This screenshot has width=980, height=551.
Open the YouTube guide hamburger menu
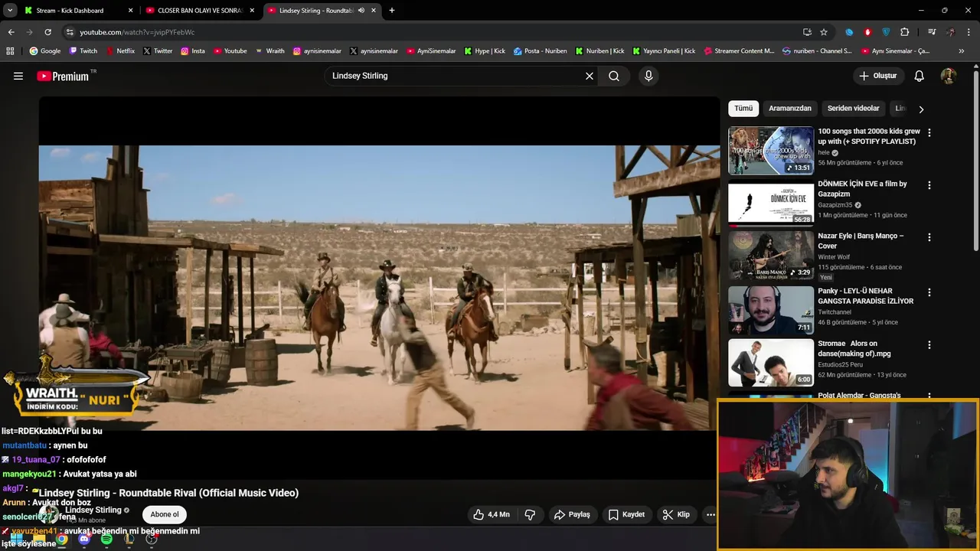click(18, 76)
